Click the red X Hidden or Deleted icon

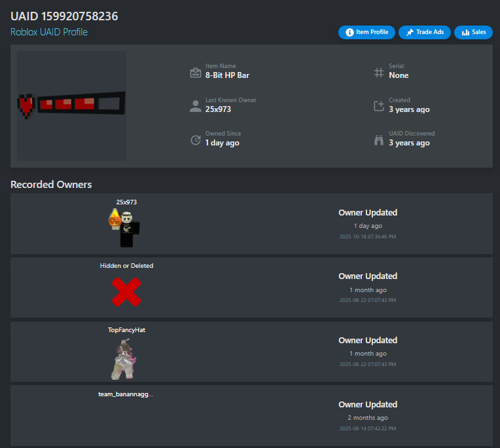point(126,291)
